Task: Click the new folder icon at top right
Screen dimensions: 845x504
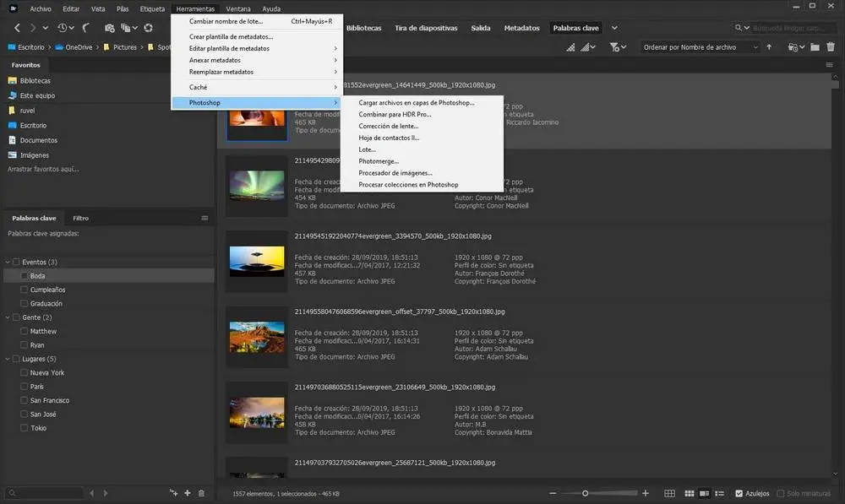Action: [x=815, y=47]
